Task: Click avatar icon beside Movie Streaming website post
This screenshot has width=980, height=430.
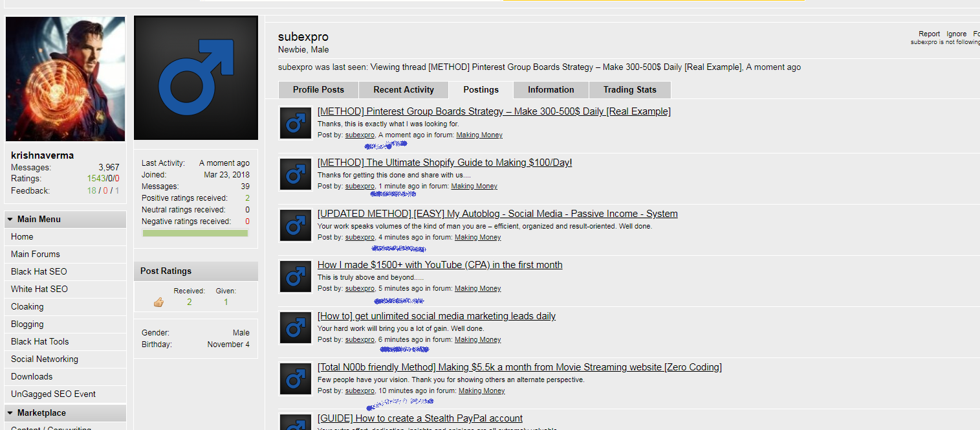Action: click(296, 379)
